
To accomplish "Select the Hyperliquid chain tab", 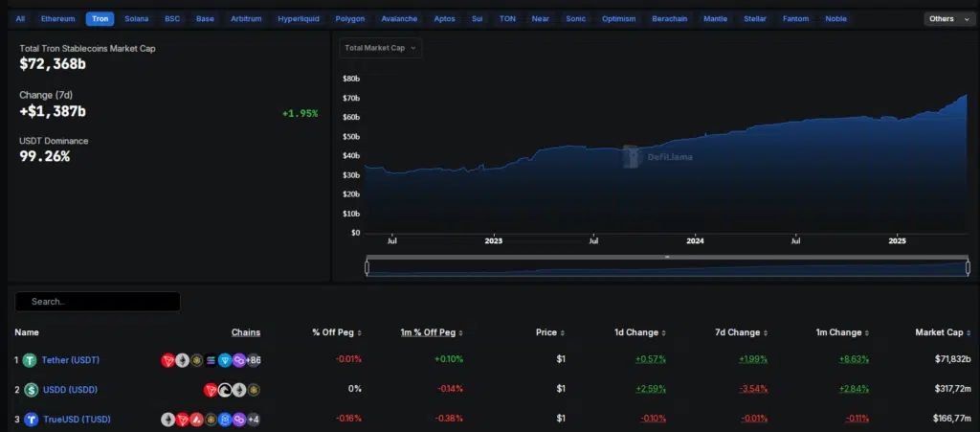I will 299,19.
